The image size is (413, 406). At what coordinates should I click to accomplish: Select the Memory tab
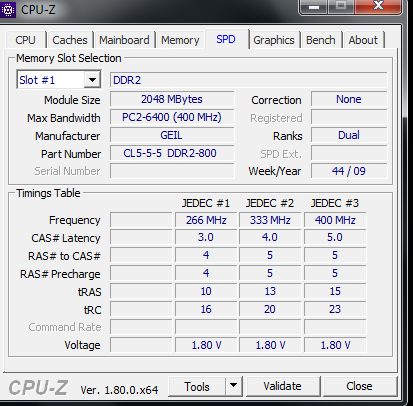coord(180,40)
